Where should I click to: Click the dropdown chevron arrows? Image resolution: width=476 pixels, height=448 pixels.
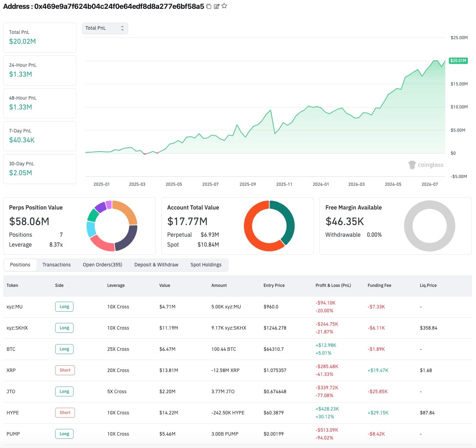pos(122,28)
